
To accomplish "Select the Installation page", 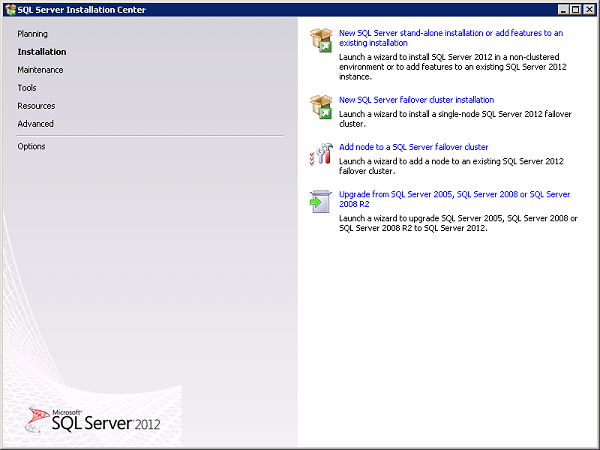I will coord(42,52).
